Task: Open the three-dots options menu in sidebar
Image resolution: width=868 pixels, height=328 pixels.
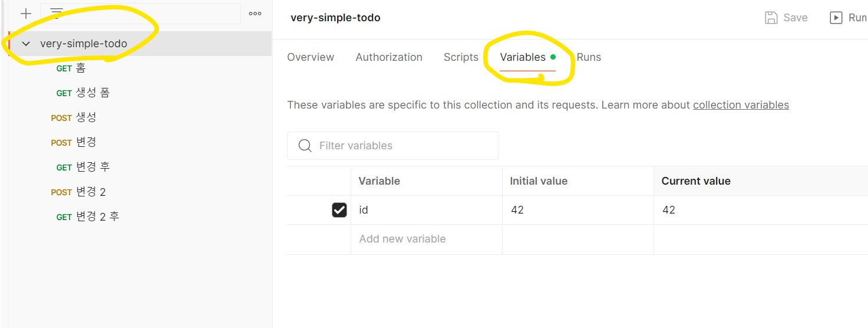Action: point(255,14)
